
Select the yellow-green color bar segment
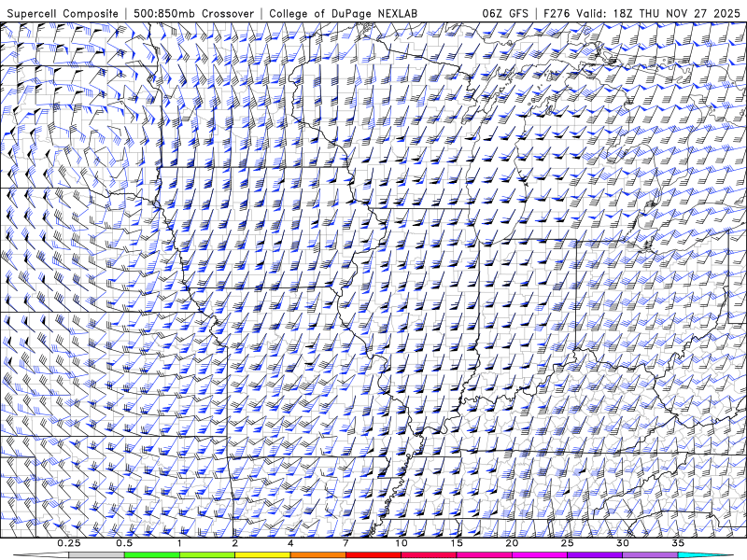(207, 555)
